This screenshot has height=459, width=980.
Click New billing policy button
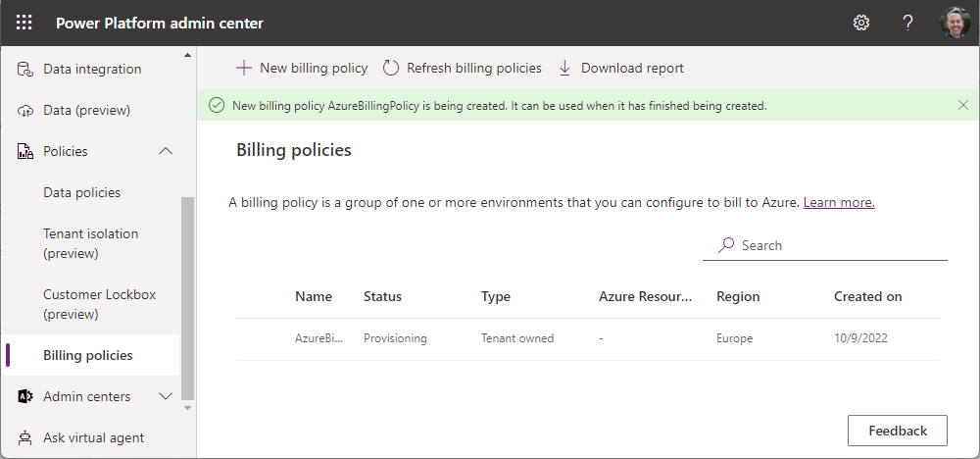point(302,68)
